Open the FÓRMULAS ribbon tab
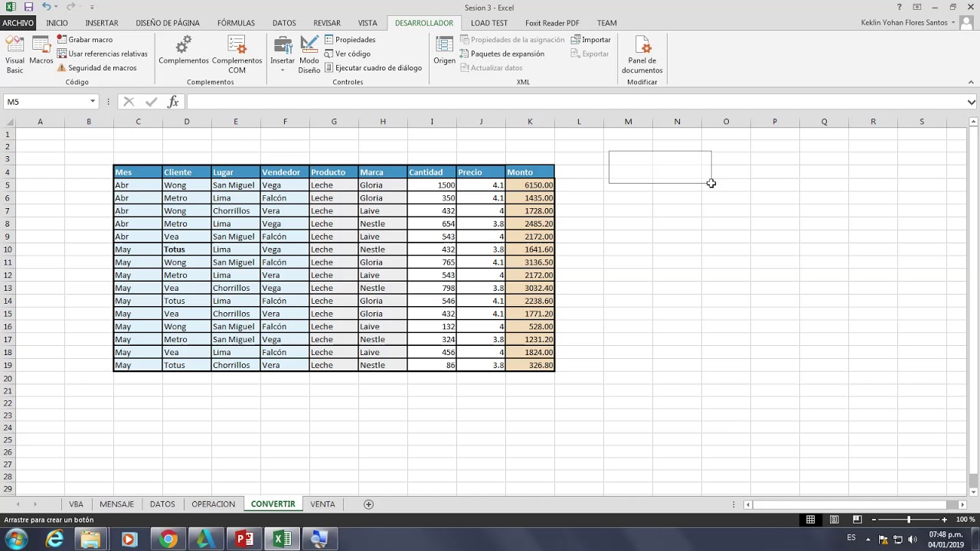Viewport: 980px width, 551px height. pyautogui.click(x=236, y=23)
